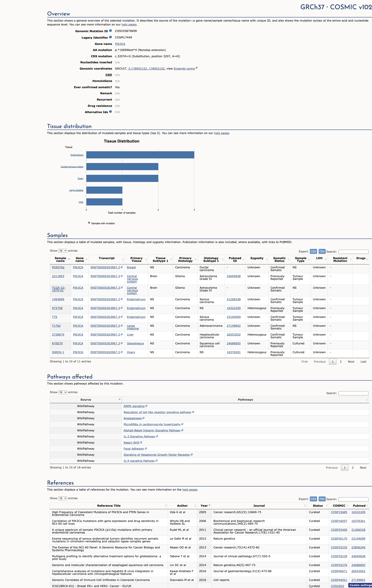The width and height of the screenshot is (372, 588).
Task: Click the Endometrium bar in tissue chart
Action: (x=140, y=155)
